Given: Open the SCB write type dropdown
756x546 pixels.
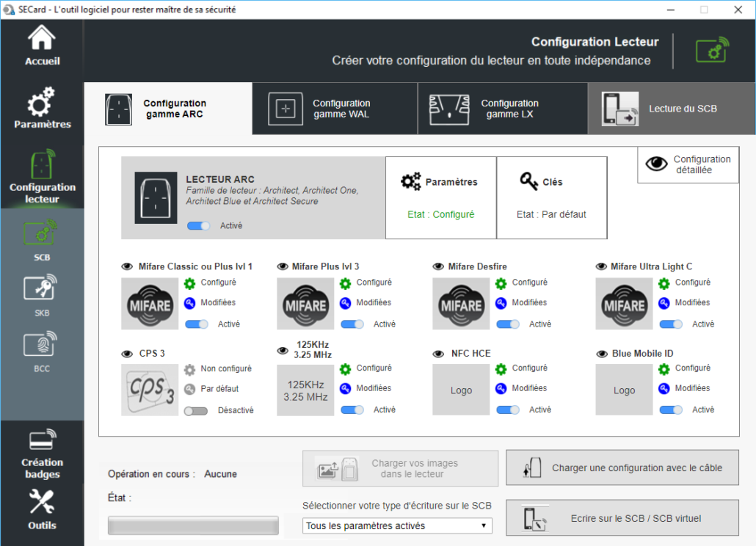Looking at the screenshot, I should tap(397, 525).
